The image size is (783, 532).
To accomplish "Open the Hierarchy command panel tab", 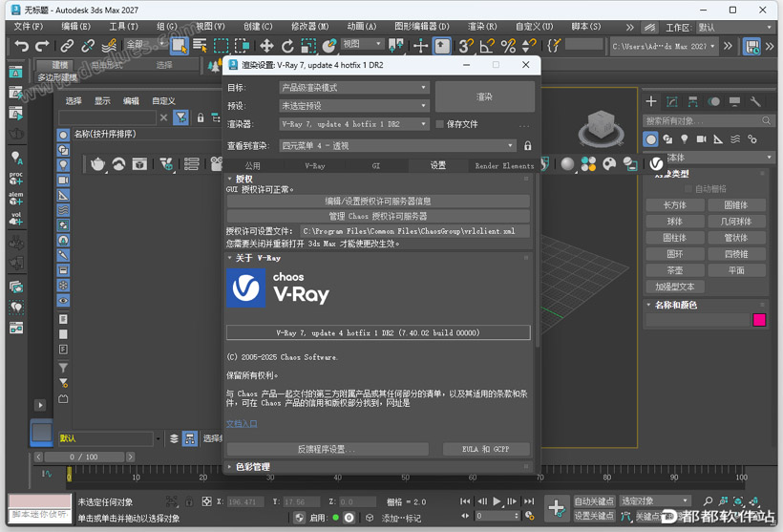I will [x=692, y=101].
